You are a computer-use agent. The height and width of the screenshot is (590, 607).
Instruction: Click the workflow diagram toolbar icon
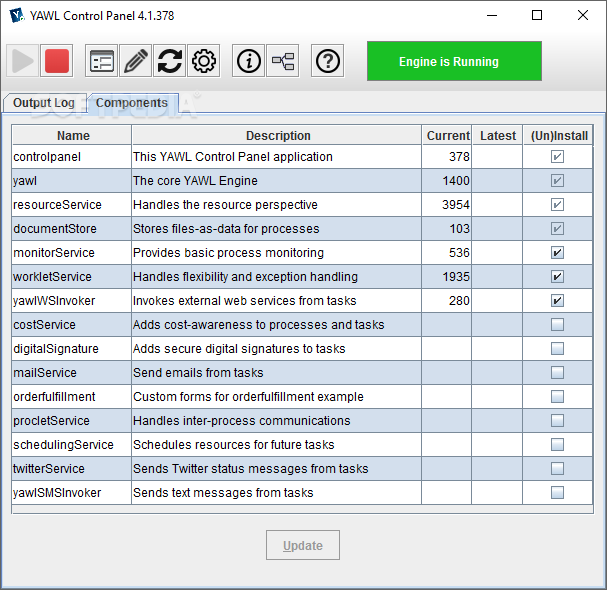[283, 61]
